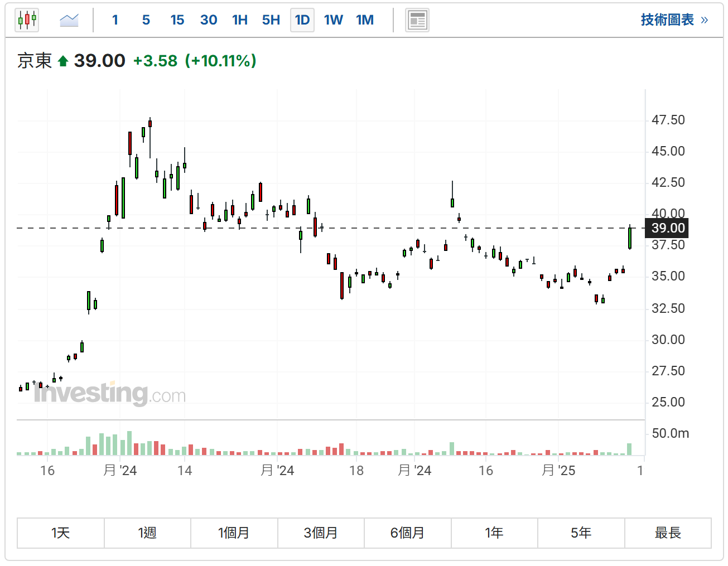Choose the 15 minute interval
This screenshot has height=566, width=728.
(x=177, y=21)
